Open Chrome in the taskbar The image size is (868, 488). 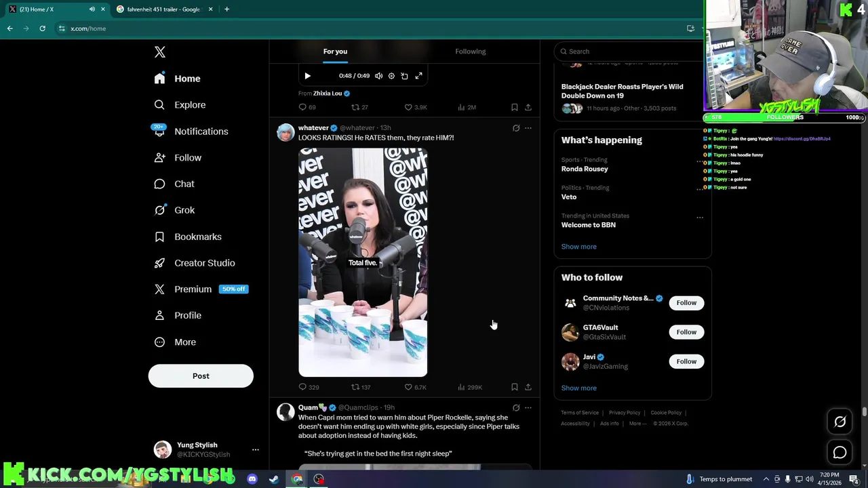click(x=297, y=479)
